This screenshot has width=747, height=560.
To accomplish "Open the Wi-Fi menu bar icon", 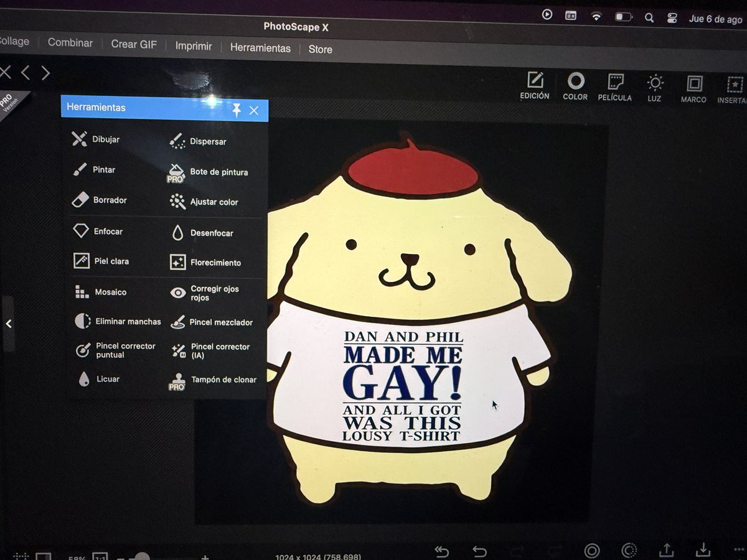I will [596, 16].
